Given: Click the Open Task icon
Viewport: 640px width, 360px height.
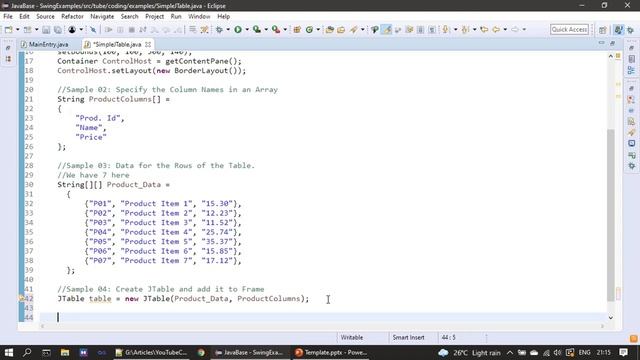Looking at the screenshot, I should pyautogui.click(x=341, y=29).
